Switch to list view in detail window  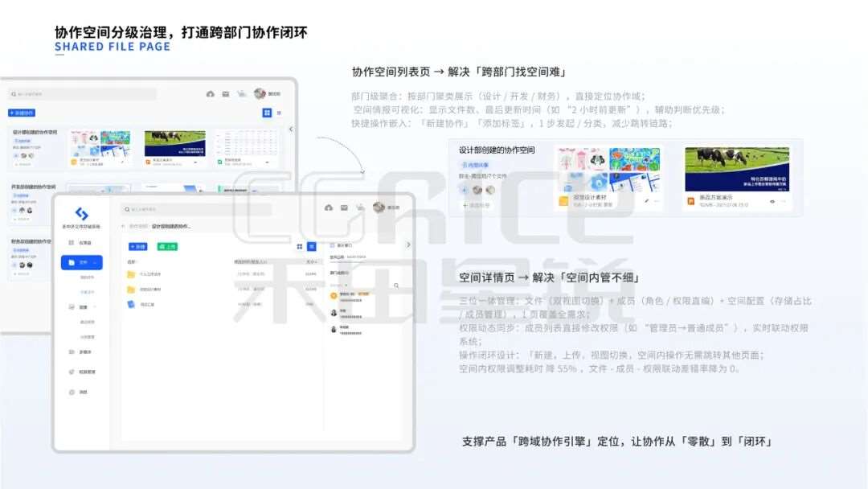click(x=312, y=246)
